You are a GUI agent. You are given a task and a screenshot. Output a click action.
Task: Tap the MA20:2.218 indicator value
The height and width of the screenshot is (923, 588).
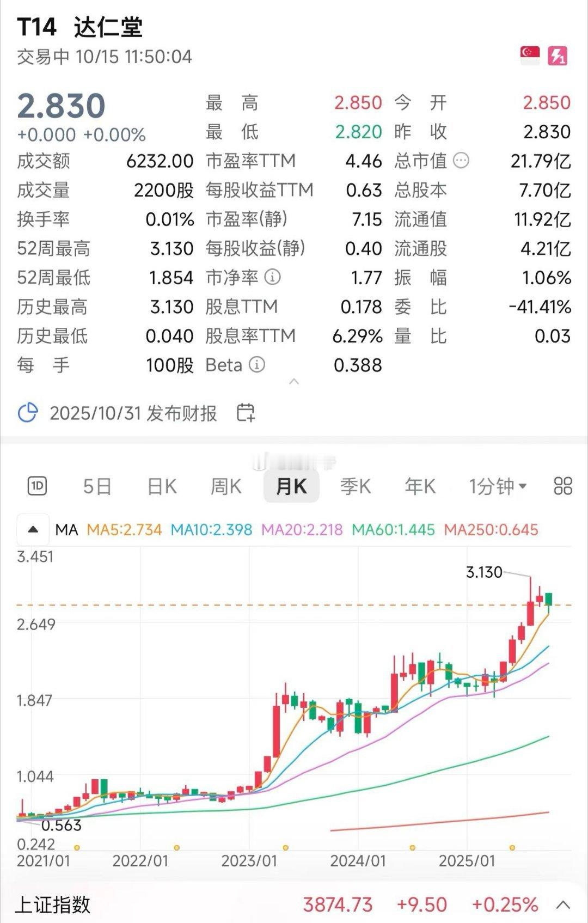click(302, 529)
